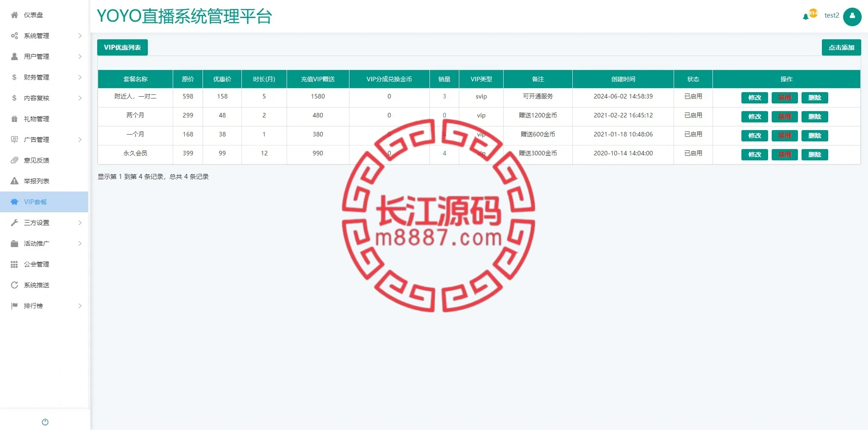Click the wrench icon beside 三方设置
This screenshot has width=868, height=430.
(14, 223)
